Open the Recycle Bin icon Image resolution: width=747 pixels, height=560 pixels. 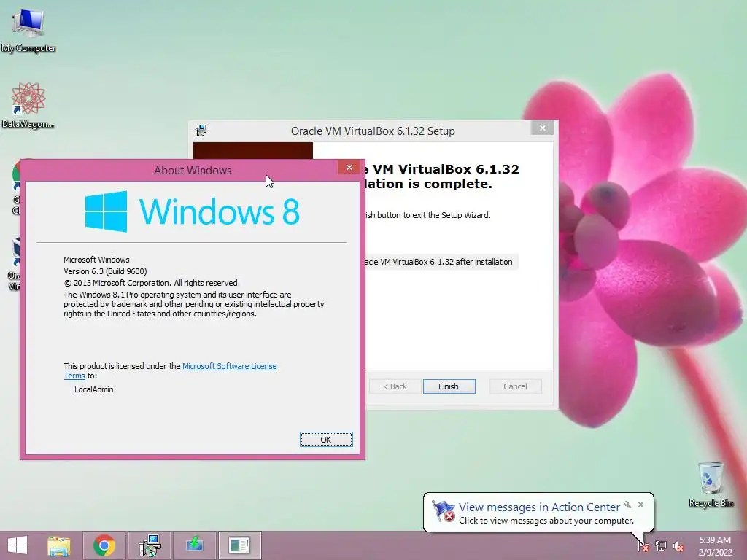tap(711, 484)
